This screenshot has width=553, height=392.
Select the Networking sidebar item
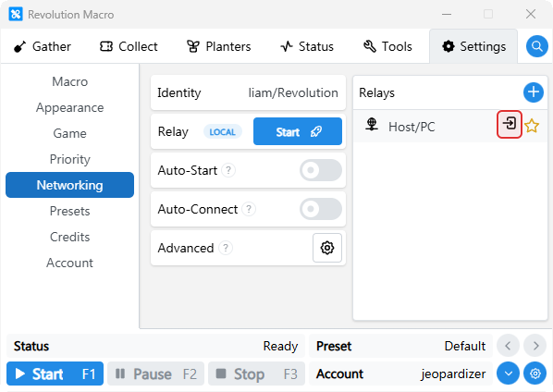pos(70,185)
